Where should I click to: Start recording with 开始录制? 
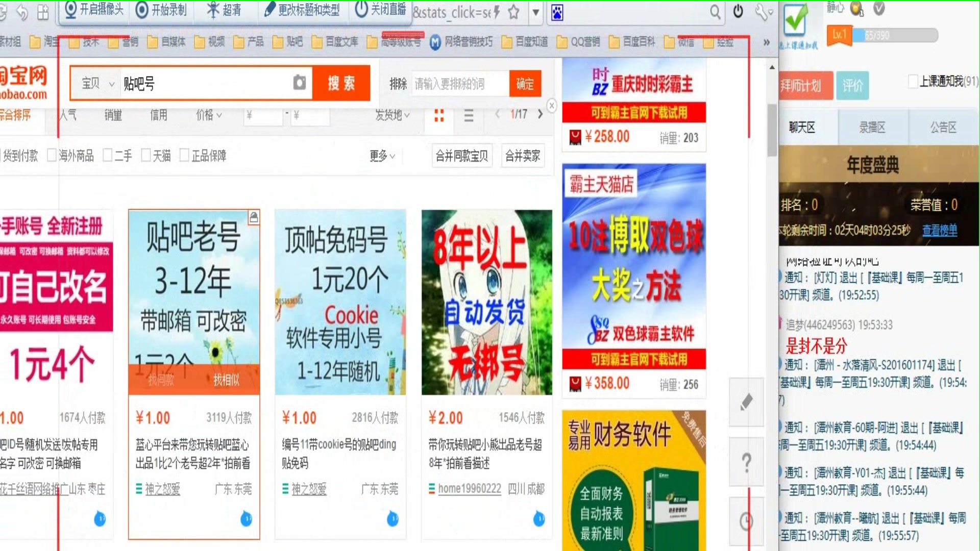pyautogui.click(x=162, y=10)
